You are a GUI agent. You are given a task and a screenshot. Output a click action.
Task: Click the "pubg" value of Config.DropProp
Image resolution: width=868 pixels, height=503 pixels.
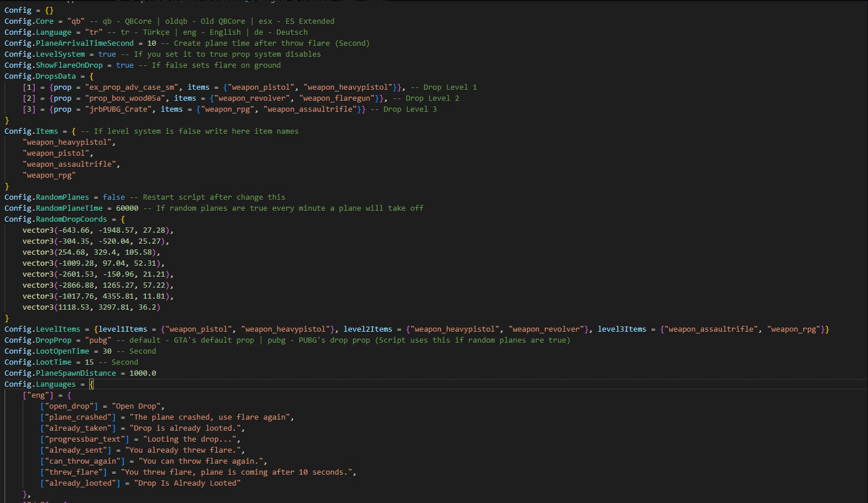tap(98, 340)
